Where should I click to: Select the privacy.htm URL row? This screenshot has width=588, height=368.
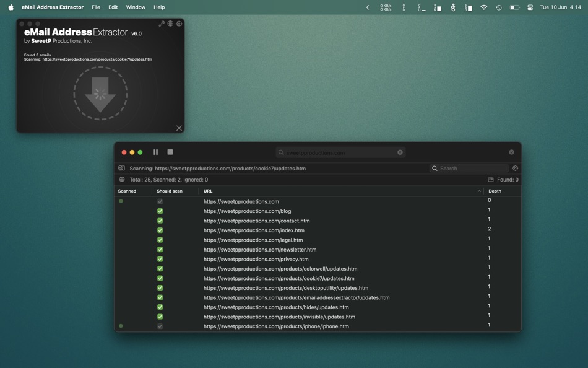point(318,259)
